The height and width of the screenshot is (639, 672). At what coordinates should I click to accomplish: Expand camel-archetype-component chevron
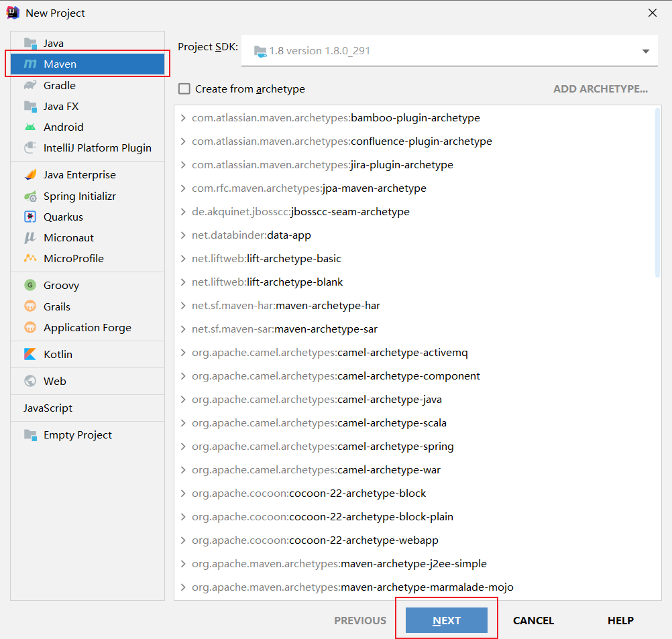tap(183, 376)
